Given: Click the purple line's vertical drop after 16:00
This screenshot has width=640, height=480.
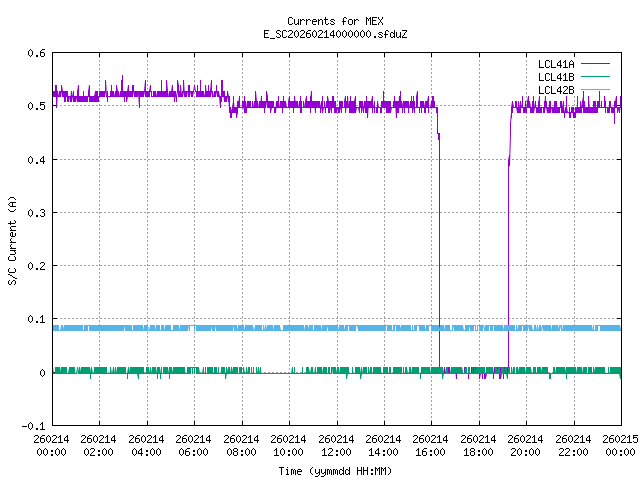Looking at the screenshot, I should (440, 250).
